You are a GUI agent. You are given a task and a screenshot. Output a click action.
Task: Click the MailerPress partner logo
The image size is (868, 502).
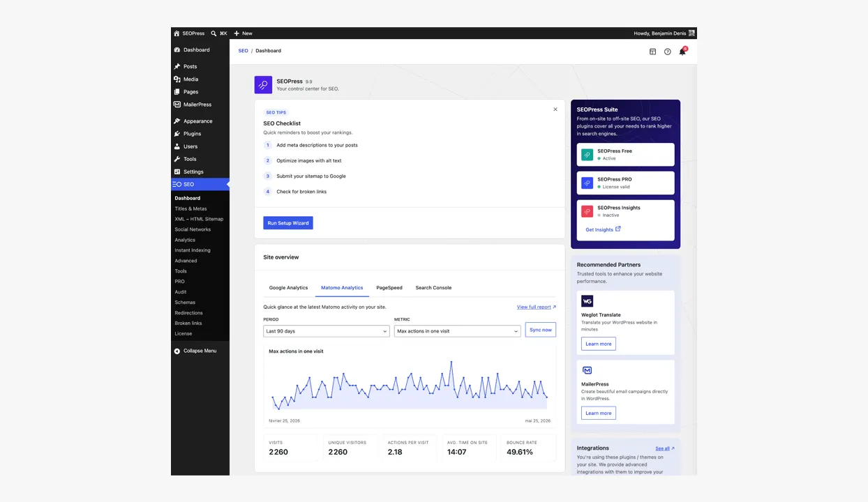point(588,370)
